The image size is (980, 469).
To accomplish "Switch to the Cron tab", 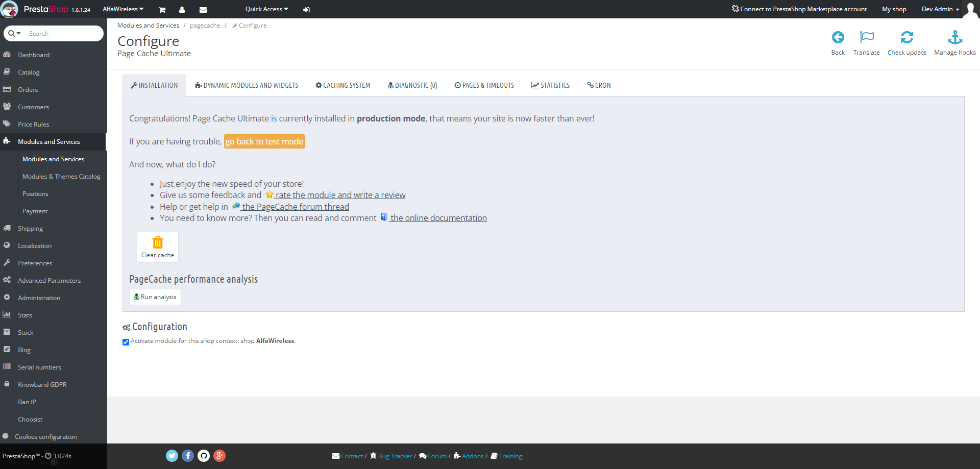I will (599, 85).
